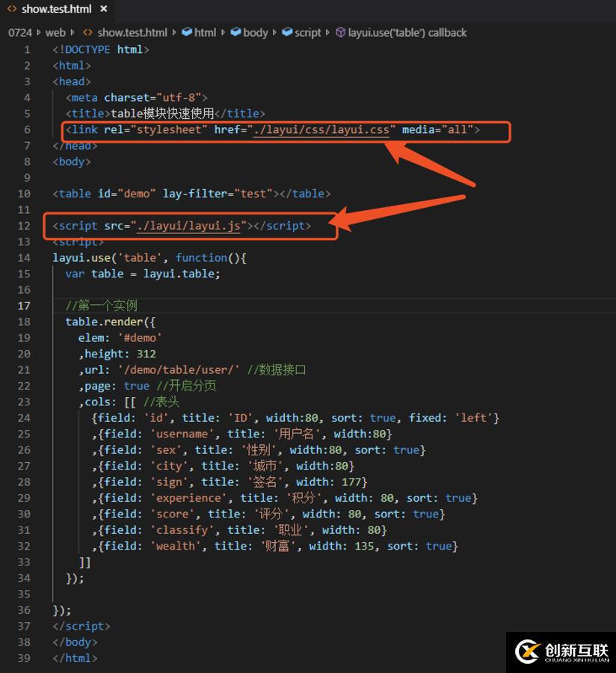Click the html file icon in breadcrumb
The width and height of the screenshot is (616, 673).
[x=87, y=33]
